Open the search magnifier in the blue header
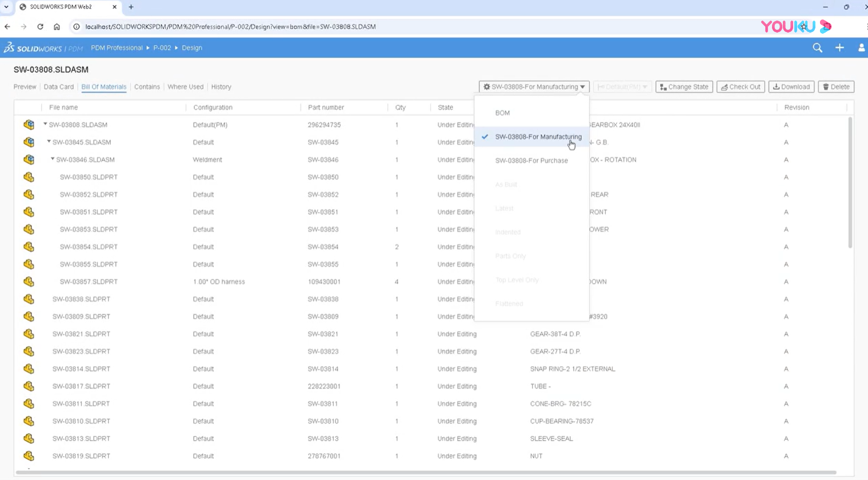This screenshot has width=868, height=480. point(818,48)
